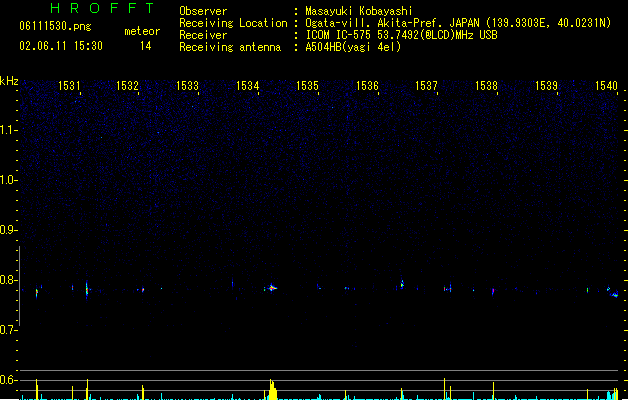Click the large yellow intensity peak after 1534
Image resolution: width=629 pixels, height=400 pixels.
pos(272,389)
